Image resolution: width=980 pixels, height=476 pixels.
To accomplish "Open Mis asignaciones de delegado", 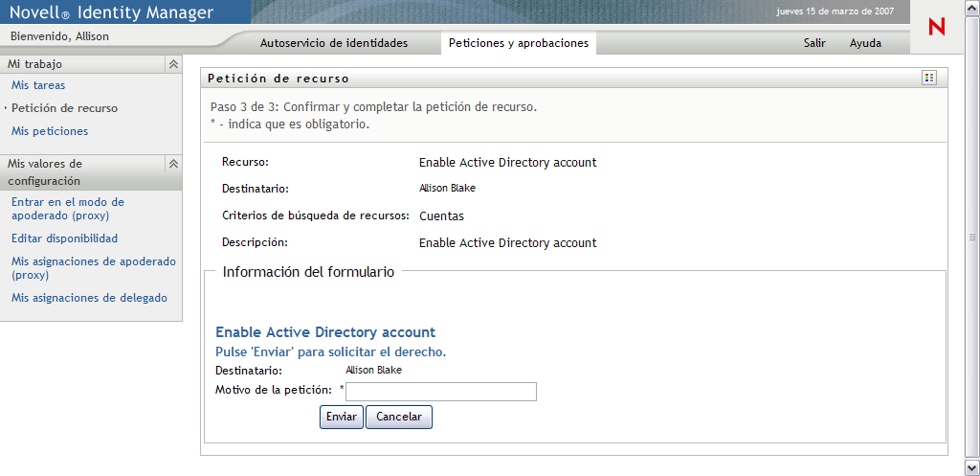I will [x=89, y=298].
